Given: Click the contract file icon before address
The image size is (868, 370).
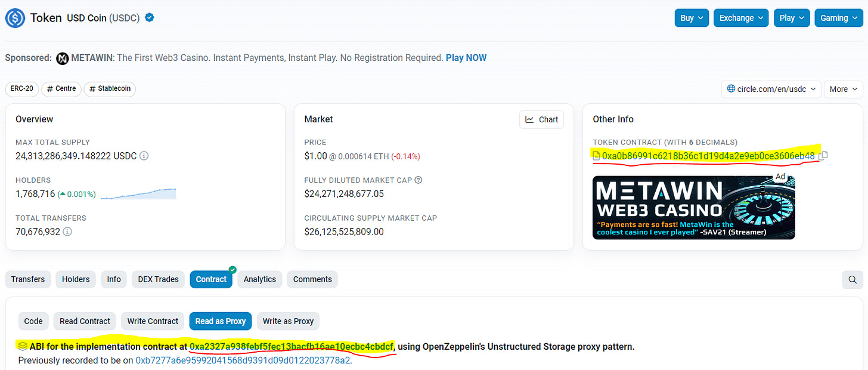Looking at the screenshot, I should click(x=596, y=156).
